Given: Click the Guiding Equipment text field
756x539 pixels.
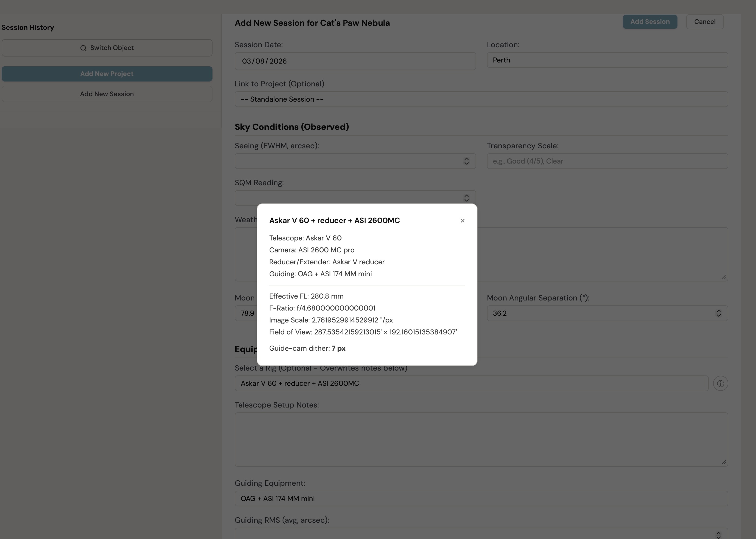Looking at the screenshot, I should (481, 498).
